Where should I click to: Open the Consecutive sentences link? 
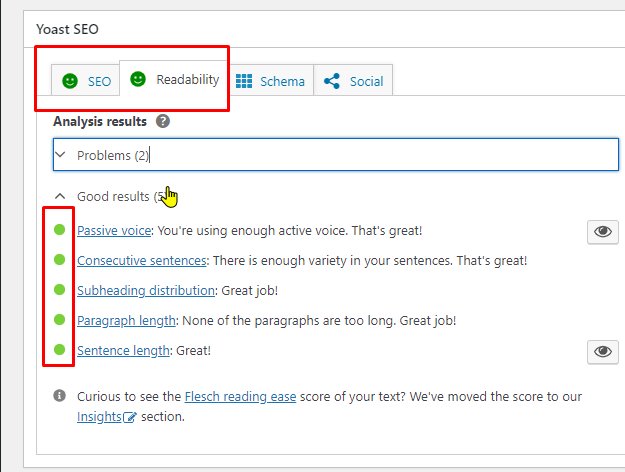[x=141, y=260]
